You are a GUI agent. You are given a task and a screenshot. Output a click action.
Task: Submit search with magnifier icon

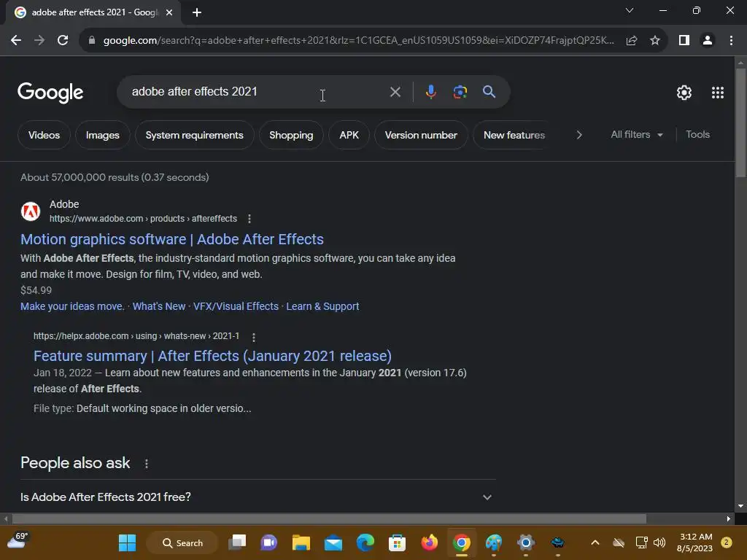[489, 92]
